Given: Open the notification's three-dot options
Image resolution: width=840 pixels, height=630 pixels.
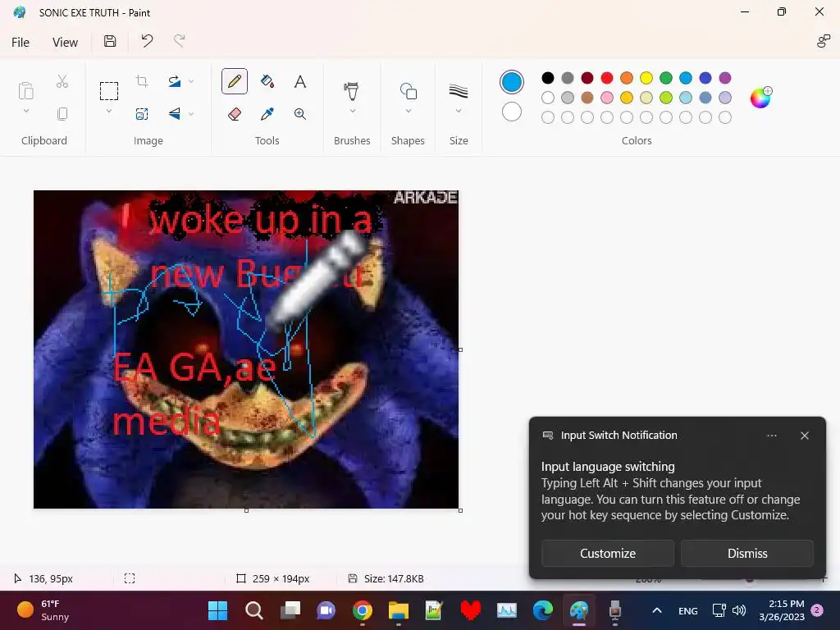Looking at the screenshot, I should pyautogui.click(x=772, y=436).
